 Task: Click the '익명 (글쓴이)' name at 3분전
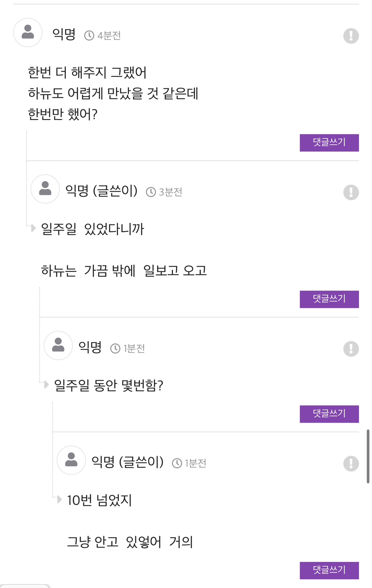pyautogui.click(x=101, y=191)
